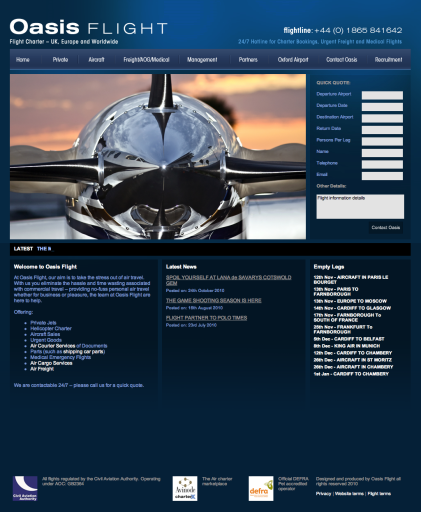Click the Persons Per Leg field
Viewport: 421px width, 512px height.
tap(382, 141)
